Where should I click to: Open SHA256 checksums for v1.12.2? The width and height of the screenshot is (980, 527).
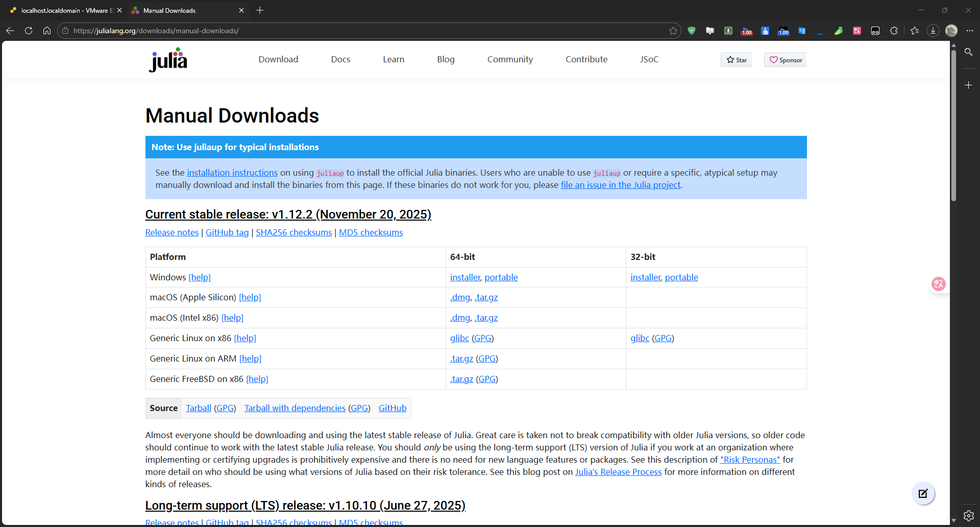[293, 232]
